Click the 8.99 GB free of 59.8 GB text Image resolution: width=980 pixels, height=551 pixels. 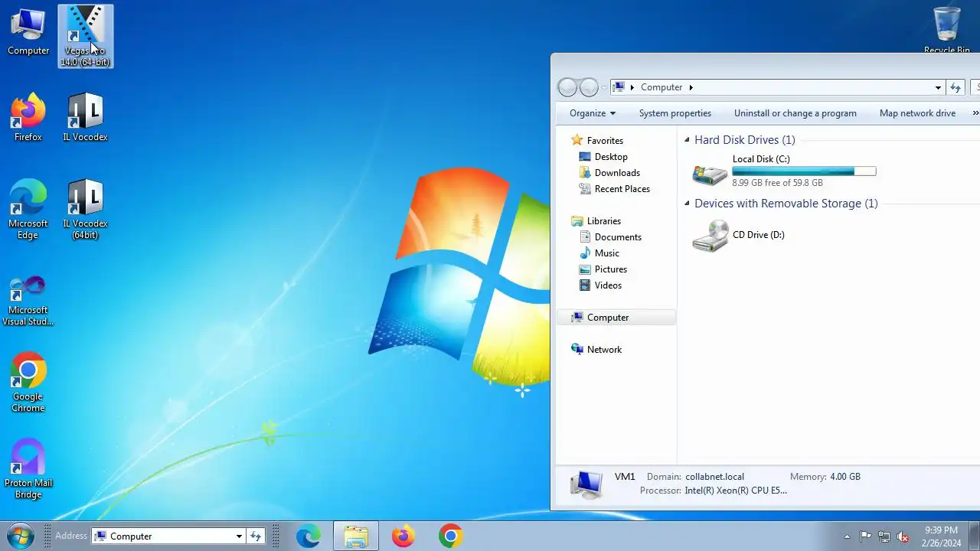pos(777,183)
